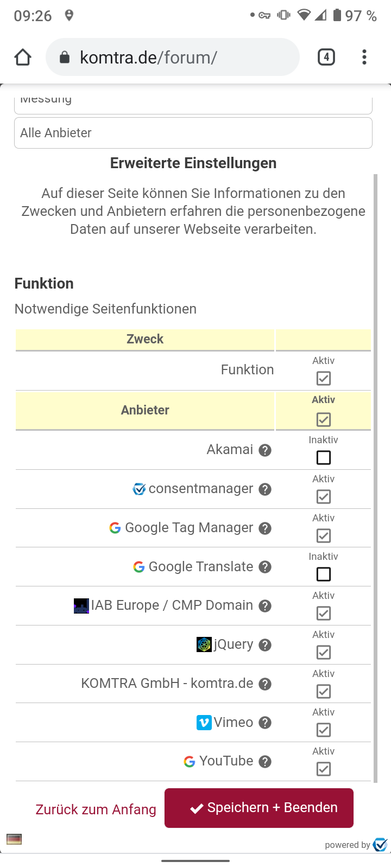The width and height of the screenshot is (391, 868).
Task: Select the Alle Anbieter tab
Action: pos(193,133)
